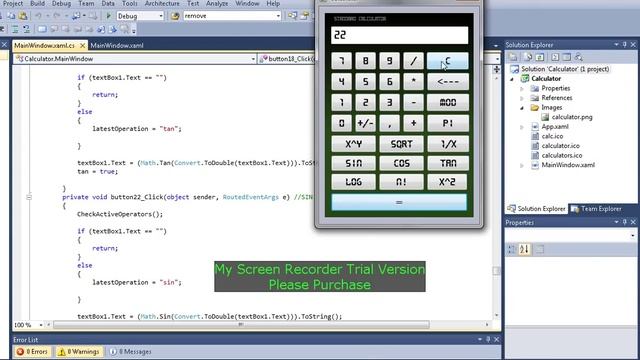
Task: Click the Redo arrow icon in the toolbar
Action: (57, 16)
